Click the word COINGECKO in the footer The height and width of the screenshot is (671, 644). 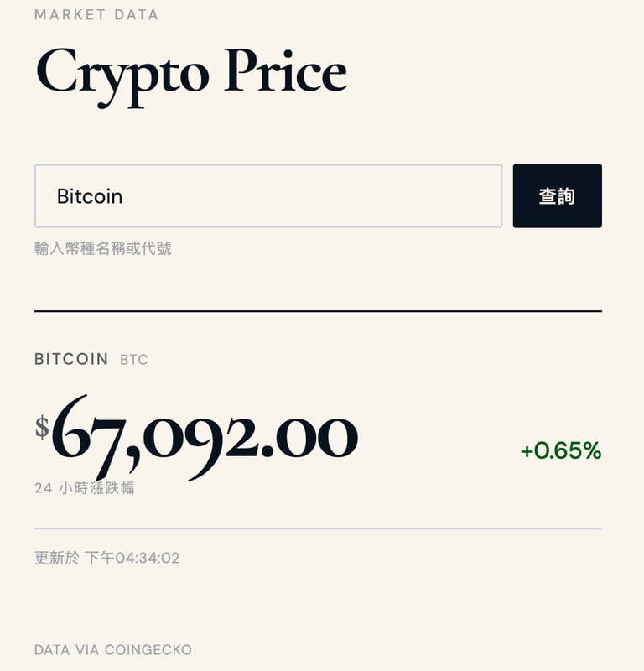click(x=148, y=649)
